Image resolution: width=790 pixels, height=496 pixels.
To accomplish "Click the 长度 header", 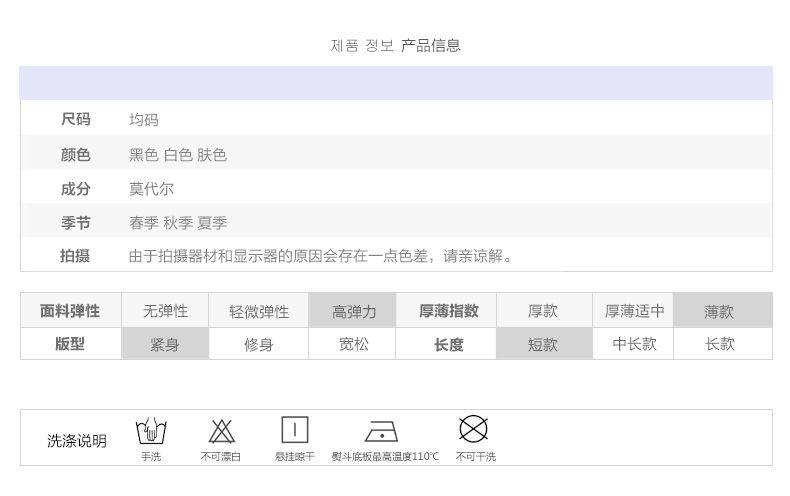I will [446, 344].
